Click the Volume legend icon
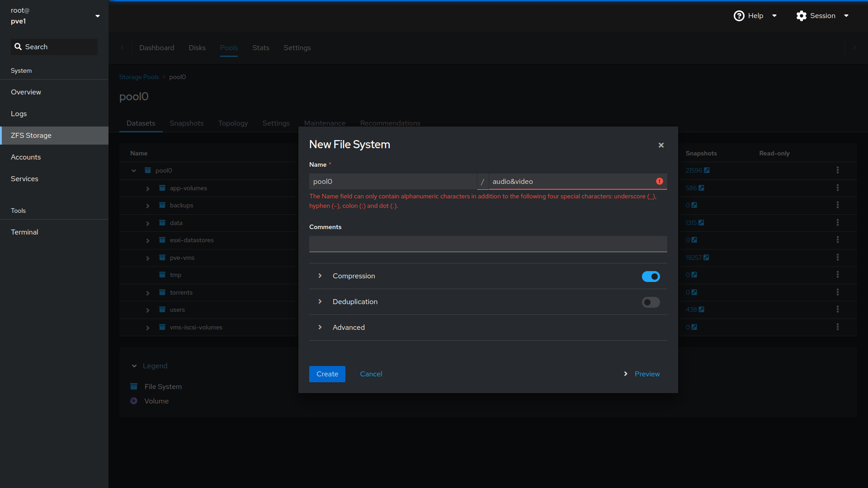 coord(134,401)
